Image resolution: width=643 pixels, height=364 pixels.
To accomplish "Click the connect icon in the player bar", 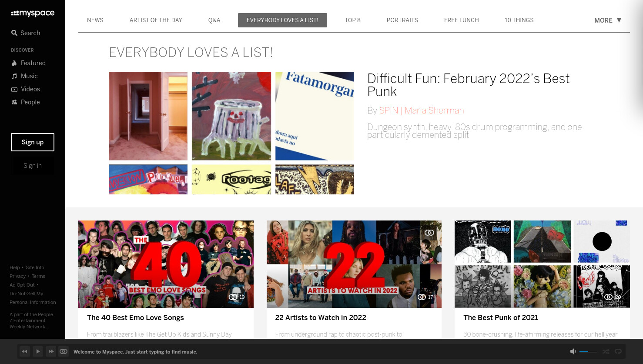I will tap(64, 351).
